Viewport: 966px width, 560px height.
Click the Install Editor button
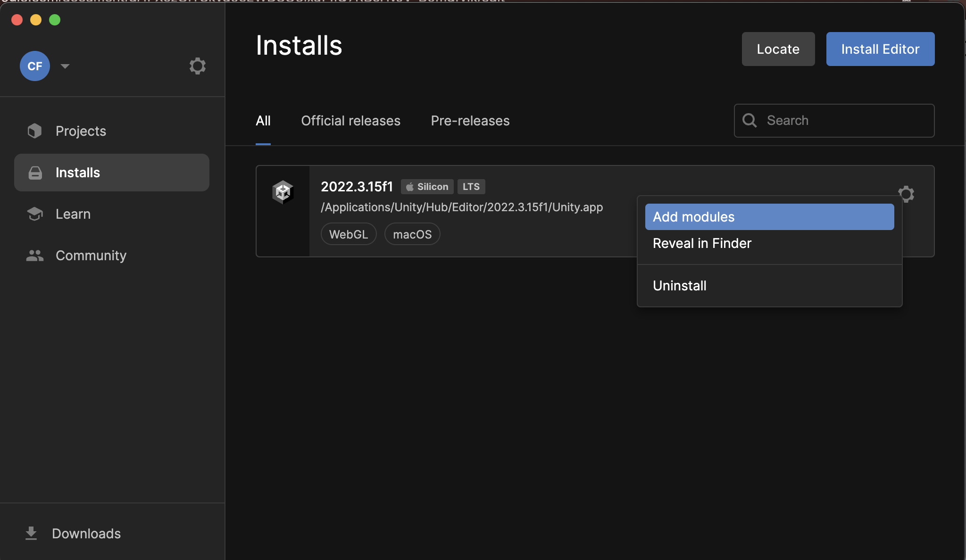click(x=880, y=49)
